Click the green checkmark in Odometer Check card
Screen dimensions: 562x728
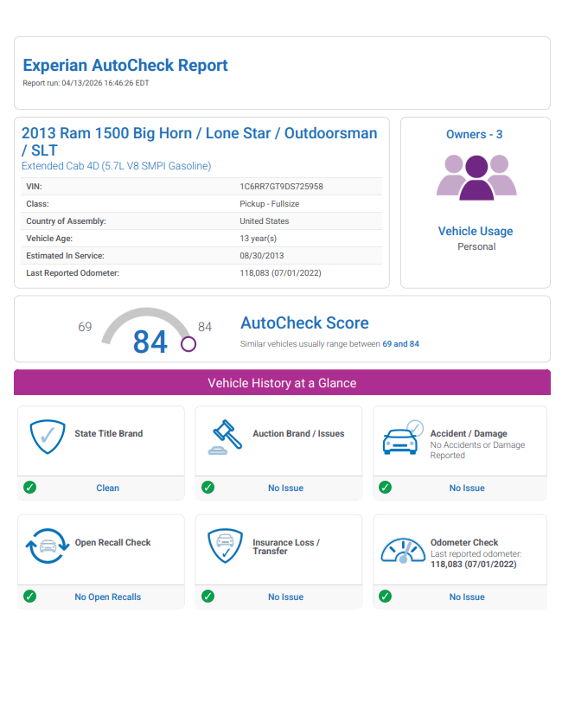[x=386, y=597]
